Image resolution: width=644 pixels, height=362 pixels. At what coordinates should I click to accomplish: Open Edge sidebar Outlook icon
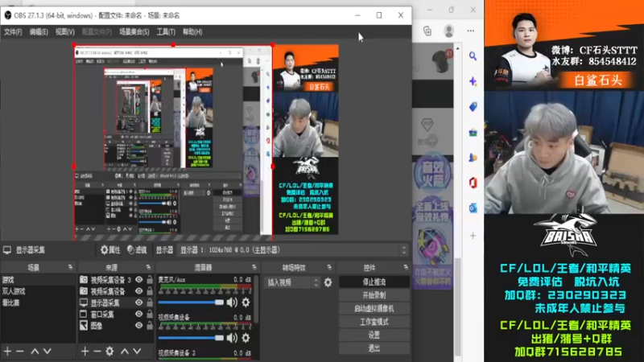tap(473, 208)
